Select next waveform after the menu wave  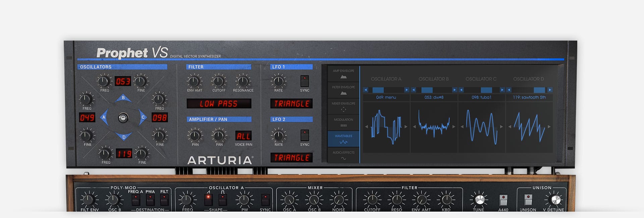click(406, 127)
